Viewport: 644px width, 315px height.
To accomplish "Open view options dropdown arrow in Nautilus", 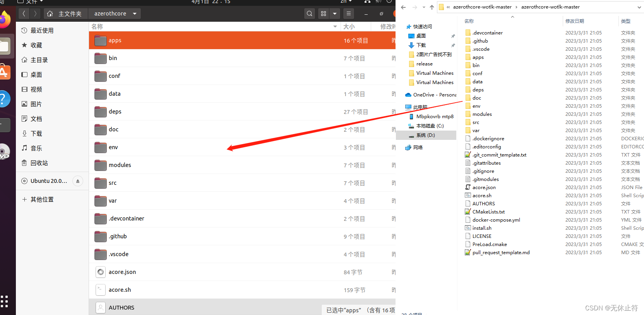I will [335, 14].
